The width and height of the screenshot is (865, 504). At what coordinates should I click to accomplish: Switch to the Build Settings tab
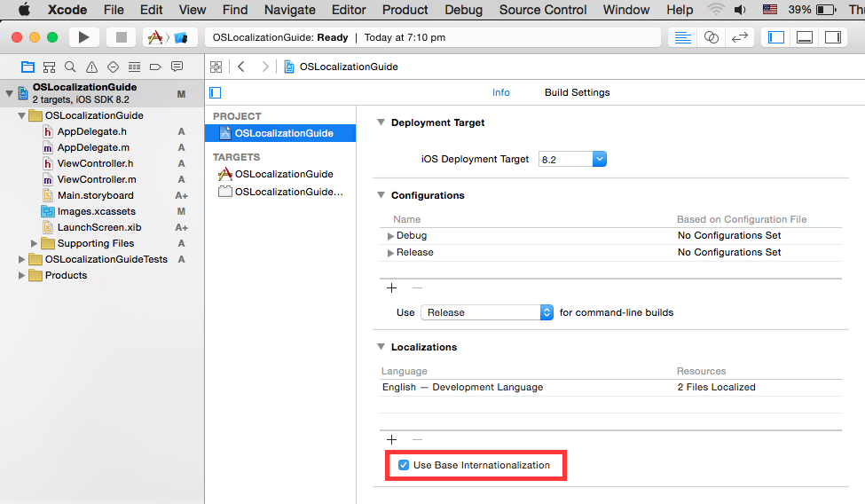point(577,93)
